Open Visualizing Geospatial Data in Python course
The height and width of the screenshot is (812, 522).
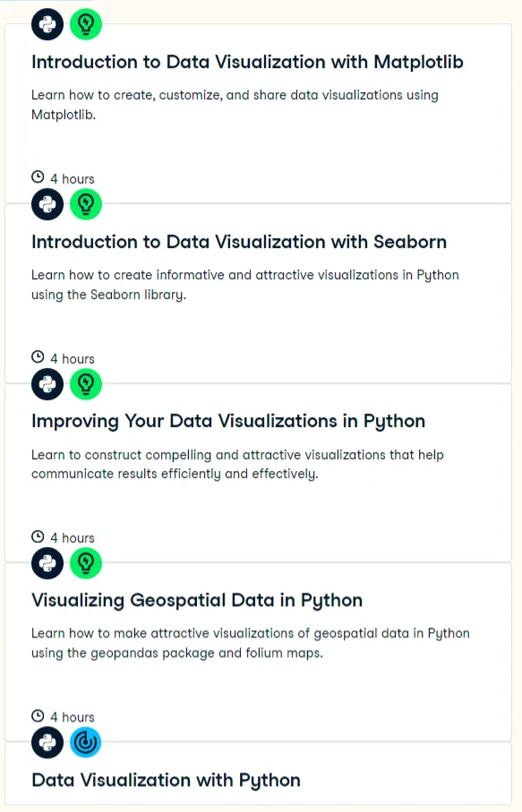tap(197, 601)
